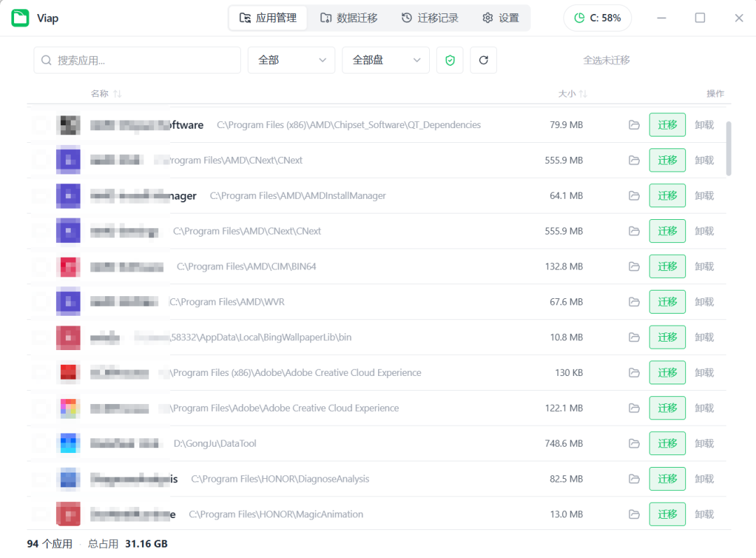The image size is (756, 558).
Task: Open folder icon for the D:\GongJu\DataTool row
Action: [x=634, y=444]
